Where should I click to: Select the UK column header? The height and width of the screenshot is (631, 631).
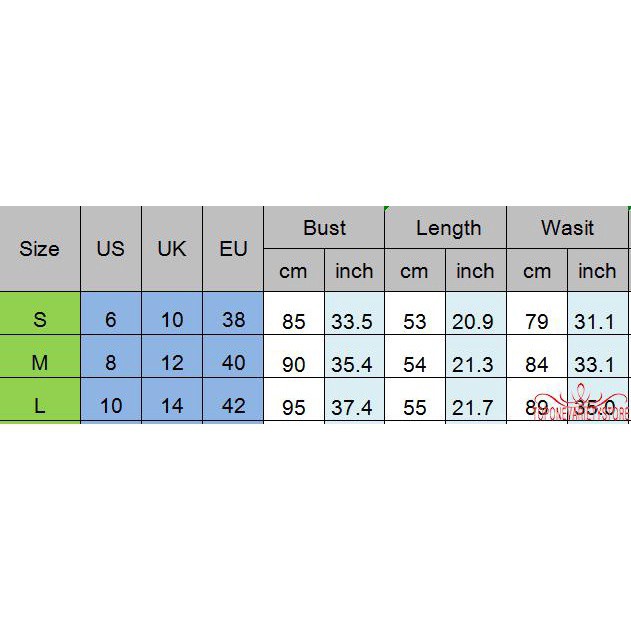172,249
